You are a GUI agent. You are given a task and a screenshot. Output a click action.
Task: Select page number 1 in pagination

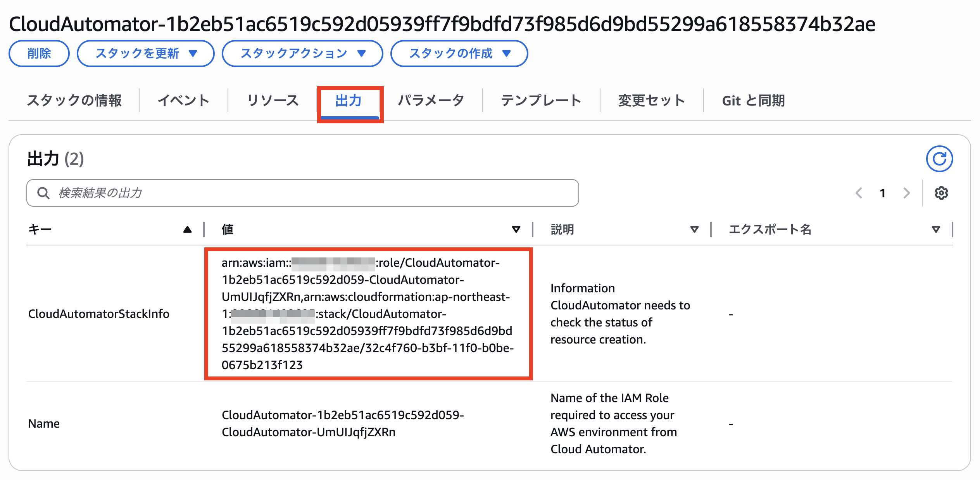(x=882, y=193)
